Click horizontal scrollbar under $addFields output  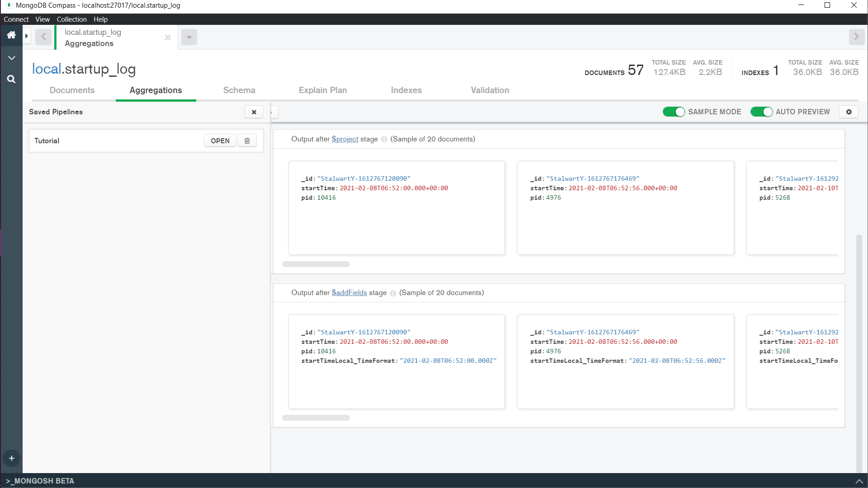pyautogui.click(x=316, y=418)
